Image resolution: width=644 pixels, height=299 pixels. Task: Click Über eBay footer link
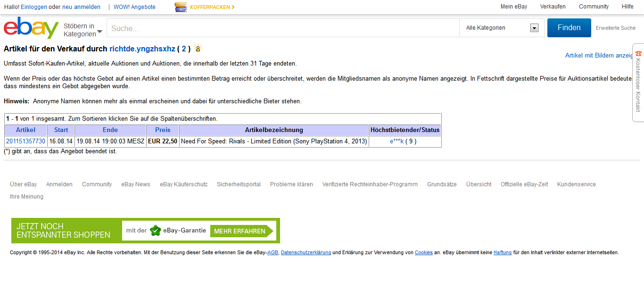pos(24,184)
